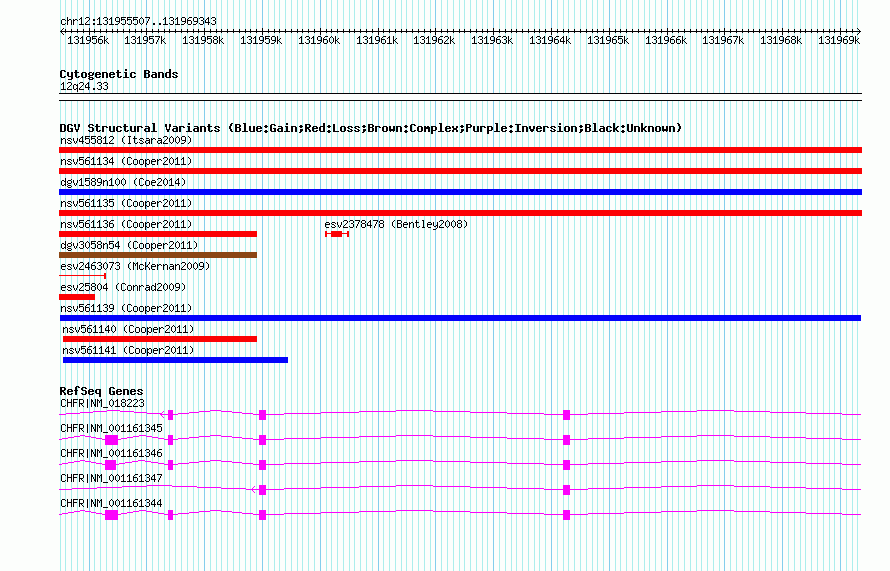
Task: Select the rightmost exon of CHFR|NM_018223 near 131964k
Action: click(566, 415)
